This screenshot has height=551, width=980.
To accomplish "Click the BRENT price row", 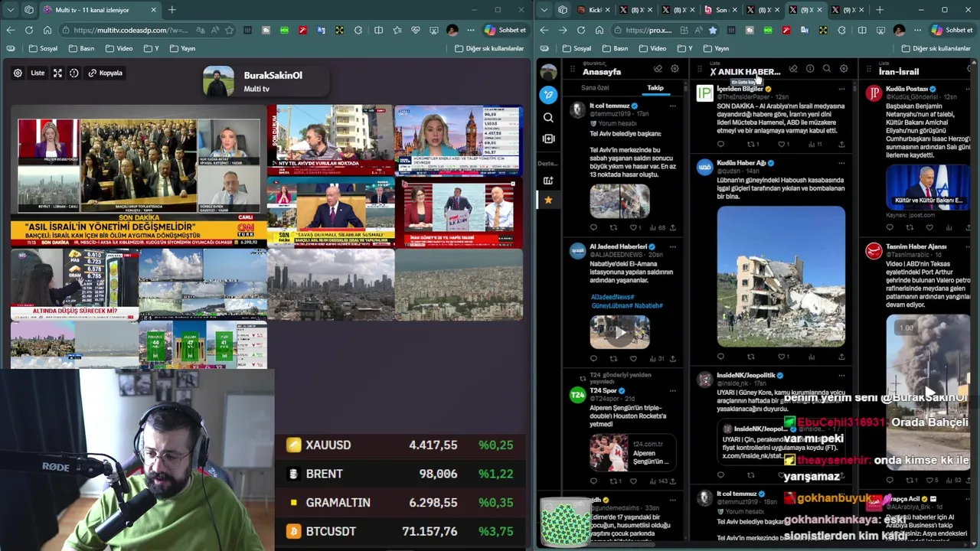I will click(400, 474).
